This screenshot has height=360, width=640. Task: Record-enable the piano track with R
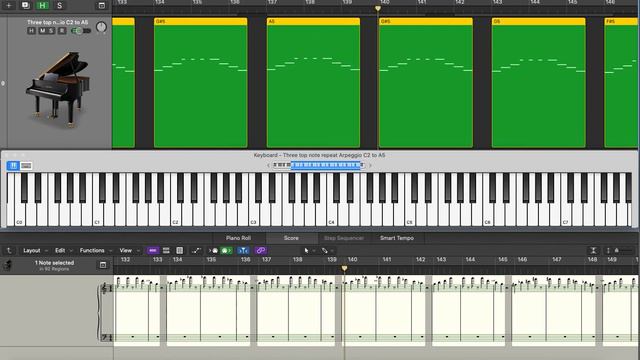coord(62,31)
